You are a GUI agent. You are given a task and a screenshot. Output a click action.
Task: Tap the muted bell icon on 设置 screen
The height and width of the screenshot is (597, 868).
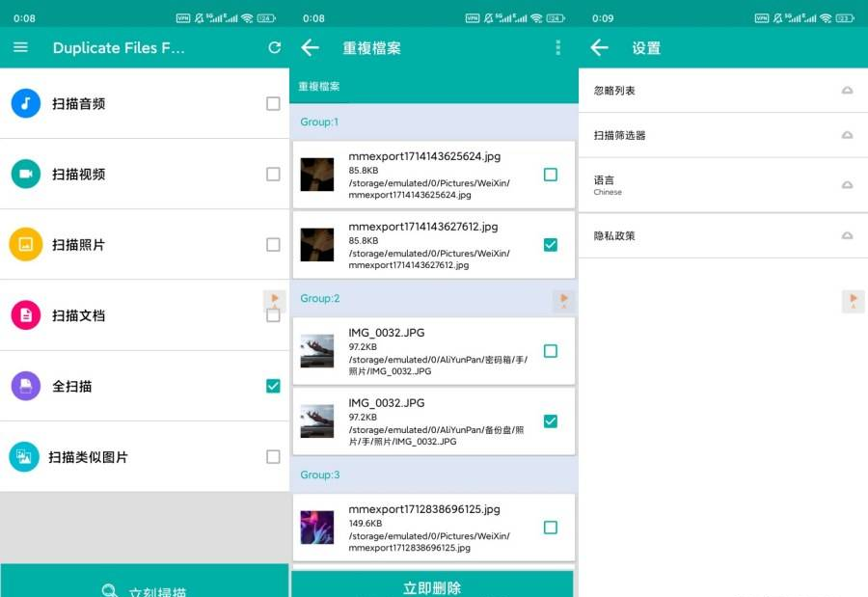(x=777, y=18)
